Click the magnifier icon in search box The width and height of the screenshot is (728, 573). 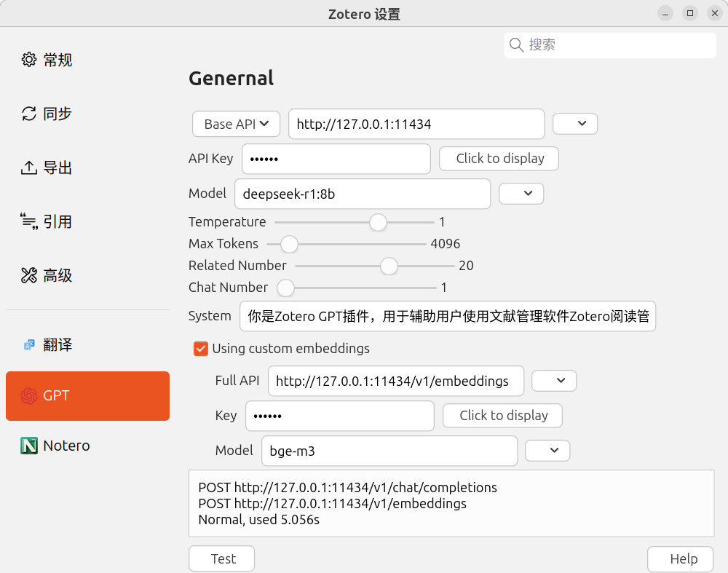516,45
